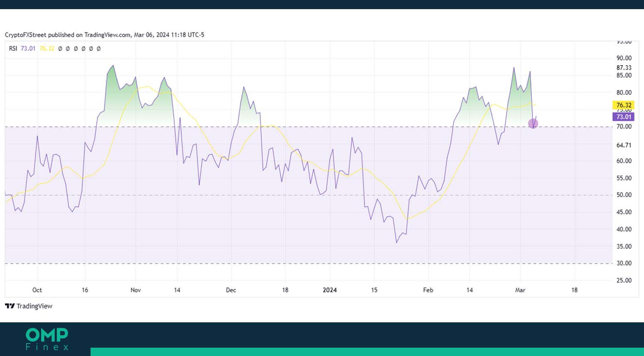644x356 pixels.
Task: Click the 70.00 axis label
Action: [x=624, y=127]
